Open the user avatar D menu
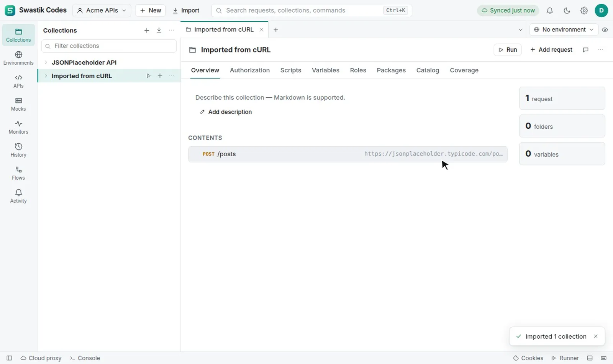 (x=602, y=10)
